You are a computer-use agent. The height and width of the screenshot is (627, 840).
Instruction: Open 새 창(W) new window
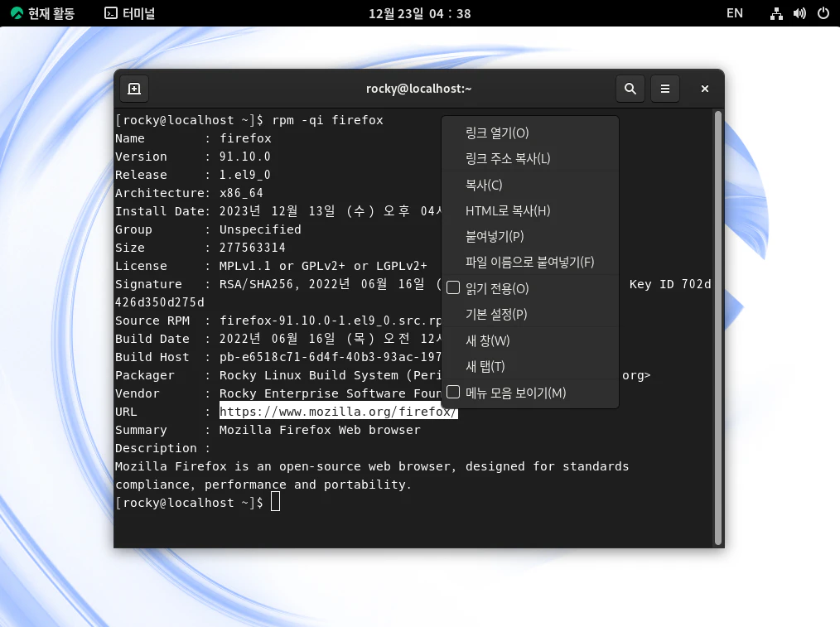[530, 340]
